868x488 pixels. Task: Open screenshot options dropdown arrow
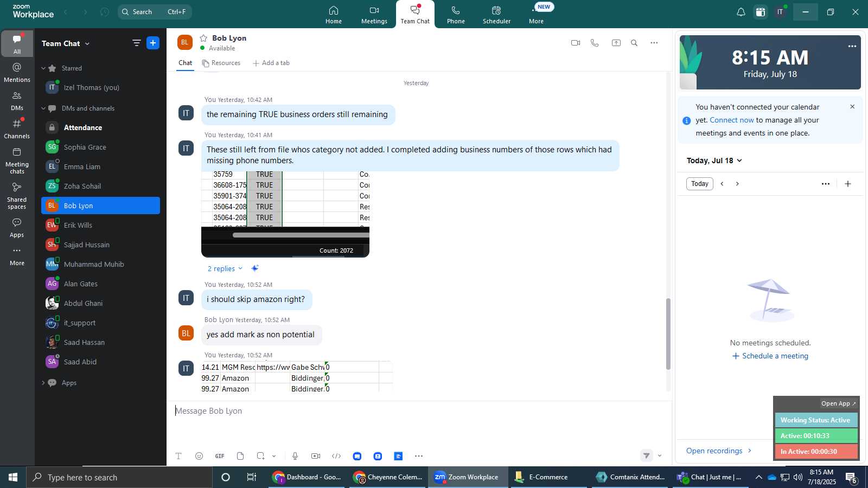click(274, 456)
